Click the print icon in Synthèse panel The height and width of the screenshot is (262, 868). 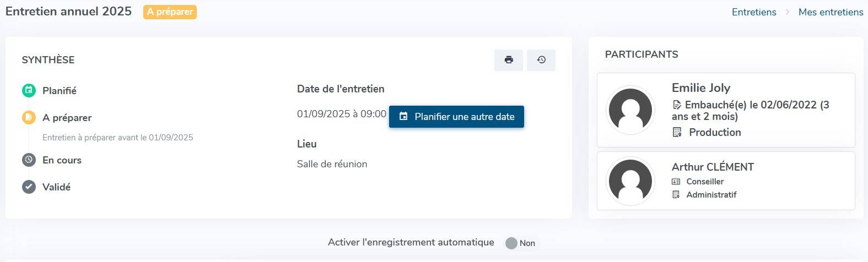tap(508, 60)
